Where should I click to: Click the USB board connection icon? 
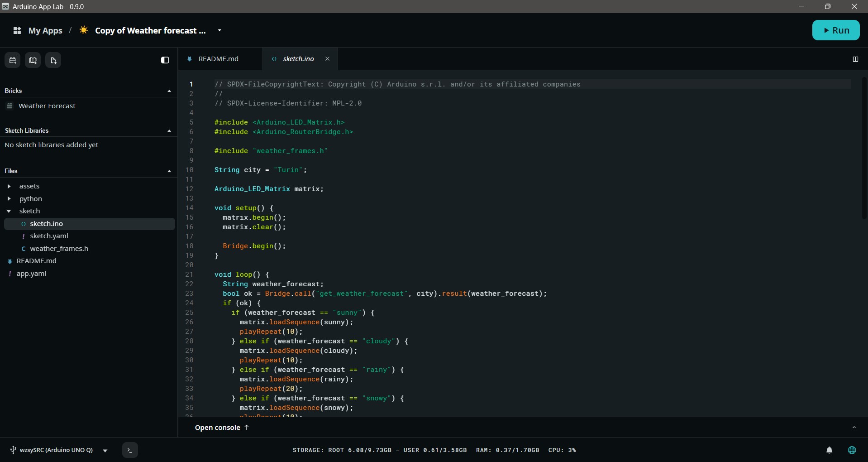point(13,450)
